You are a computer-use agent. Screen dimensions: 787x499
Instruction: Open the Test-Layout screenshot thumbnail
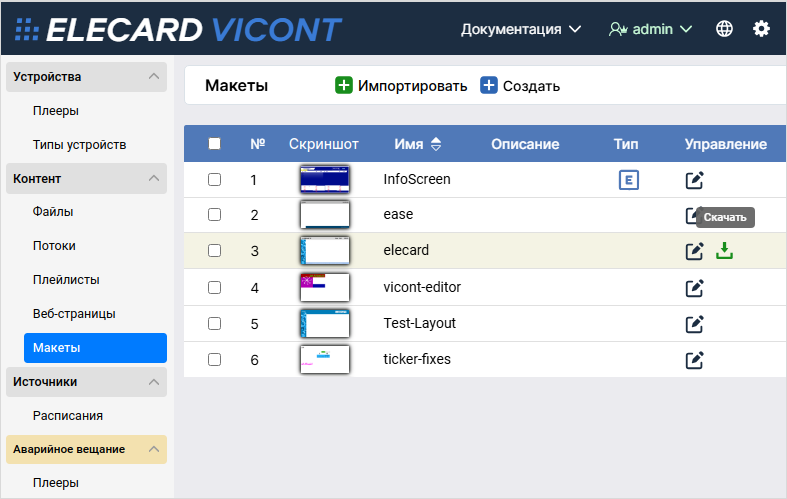click(325, 323)
